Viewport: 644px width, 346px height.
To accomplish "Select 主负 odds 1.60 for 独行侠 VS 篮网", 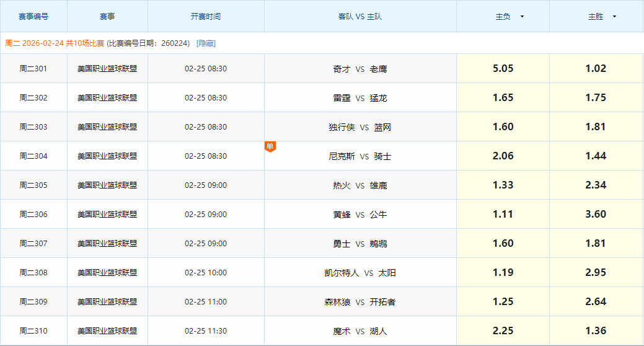I will click(x=503, y=126).
